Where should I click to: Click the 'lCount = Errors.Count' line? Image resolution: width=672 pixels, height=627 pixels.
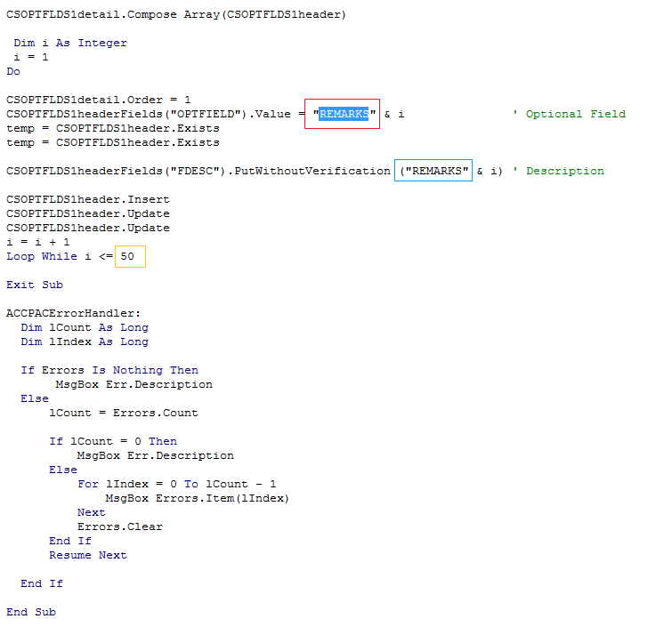(x=124, y=413)
